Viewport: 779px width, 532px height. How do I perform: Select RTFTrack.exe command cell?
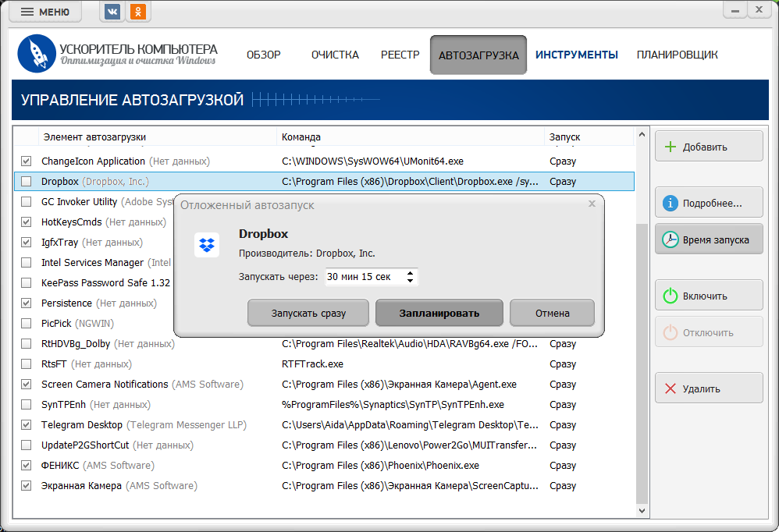(x=312, y=364)
